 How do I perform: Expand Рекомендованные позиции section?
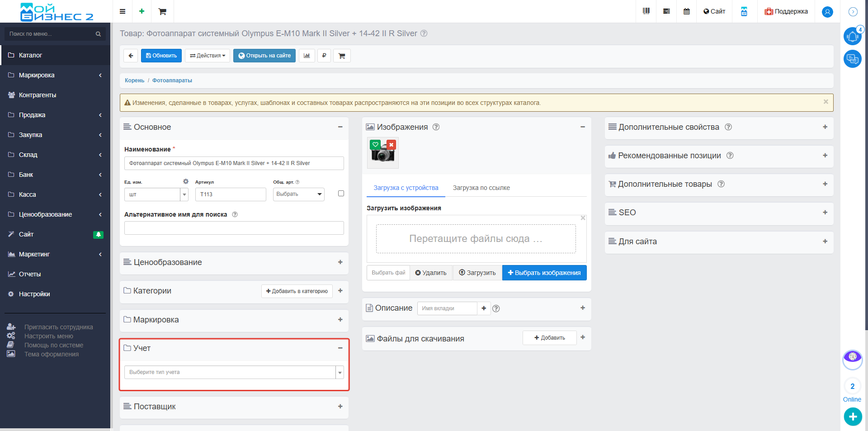point(825,156)
